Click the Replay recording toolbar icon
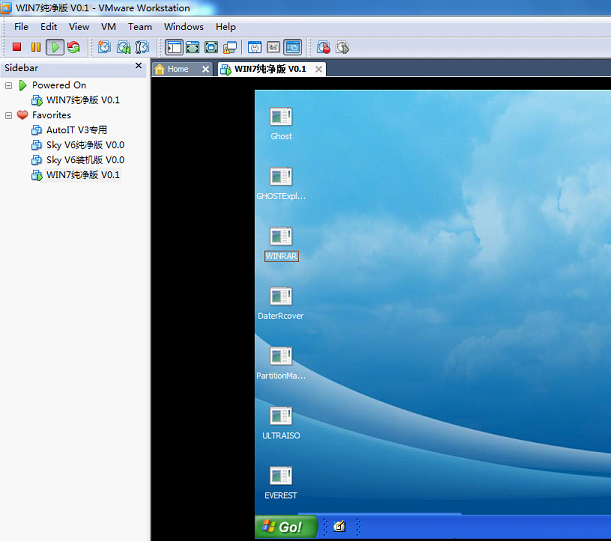 coord(342,47)
